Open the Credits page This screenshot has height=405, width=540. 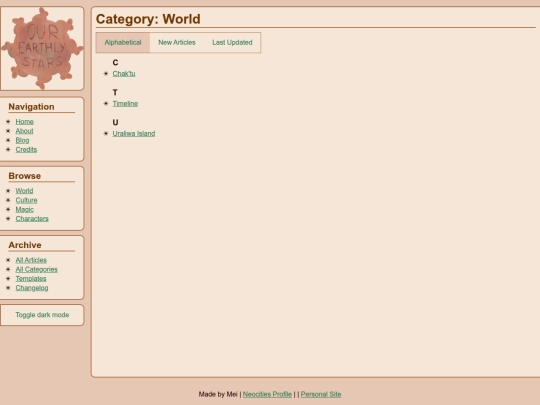coord(26,149)
